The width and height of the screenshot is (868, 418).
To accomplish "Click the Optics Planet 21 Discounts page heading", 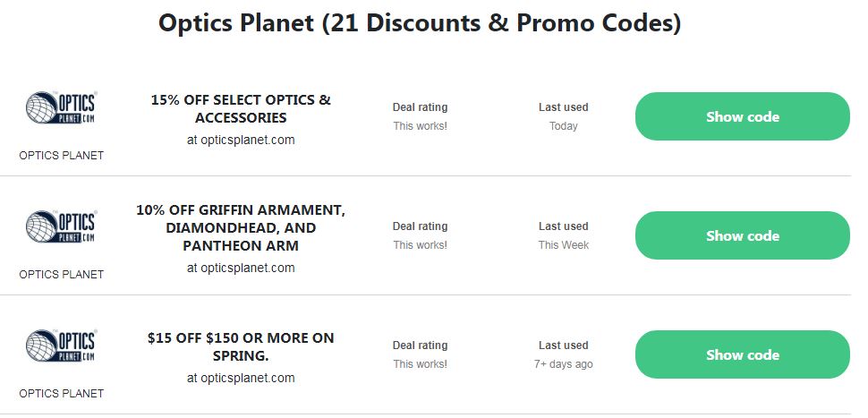I will coord(420,24).
